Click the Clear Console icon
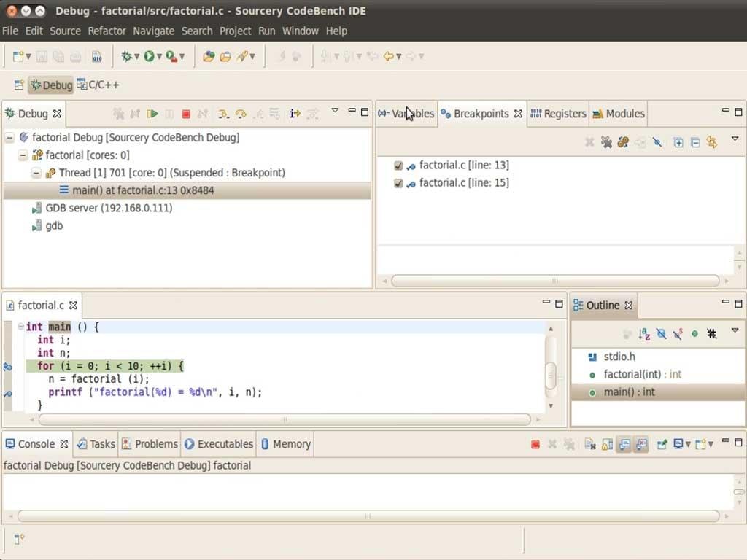Screen dimensions: 747x560 click(590, 444)
